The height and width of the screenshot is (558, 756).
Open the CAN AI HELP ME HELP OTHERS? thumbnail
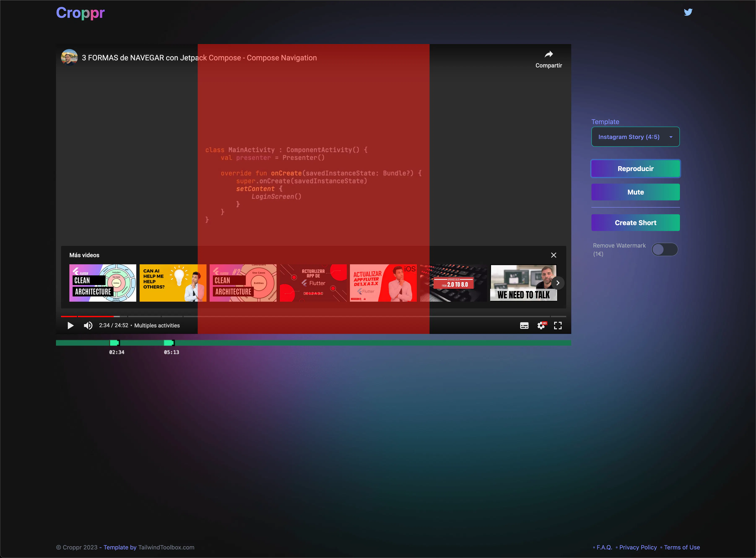tap(173, 283)
